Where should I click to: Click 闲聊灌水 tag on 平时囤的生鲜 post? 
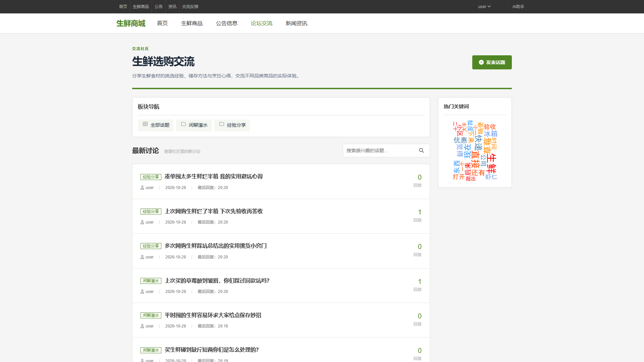point(151,315)
